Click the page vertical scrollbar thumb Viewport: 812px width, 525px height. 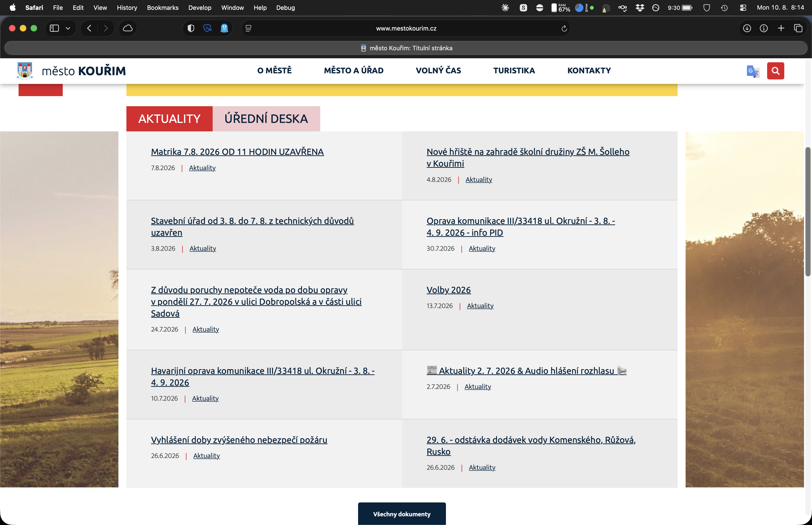pos(808,212)
